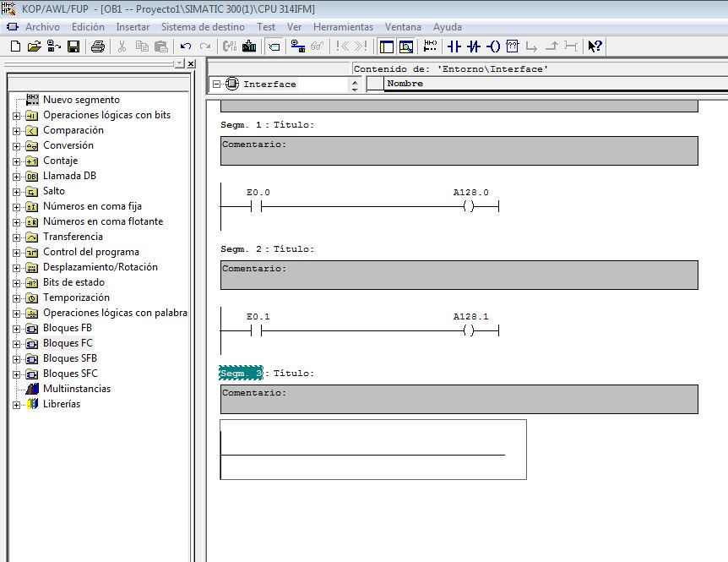
Task: Click the Segm. 3 comment field
Action: coord(459,400)
